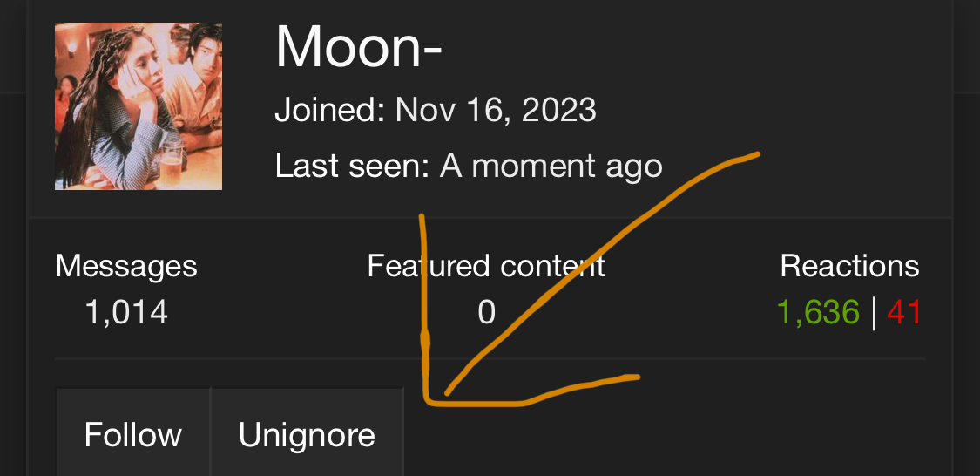This screenshot has width=980, height=476.
Task: Open the Messages stat label
Action: (126, 267)
